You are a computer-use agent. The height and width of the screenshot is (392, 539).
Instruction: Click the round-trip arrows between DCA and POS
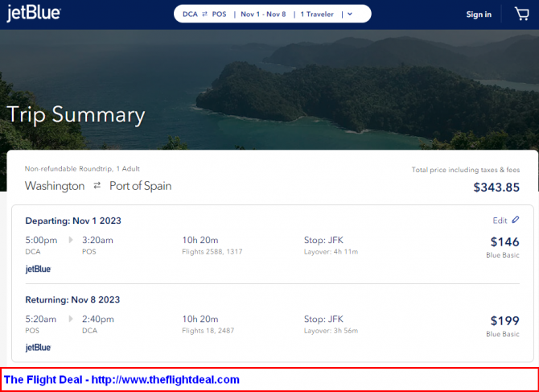(x=205, y=14)
